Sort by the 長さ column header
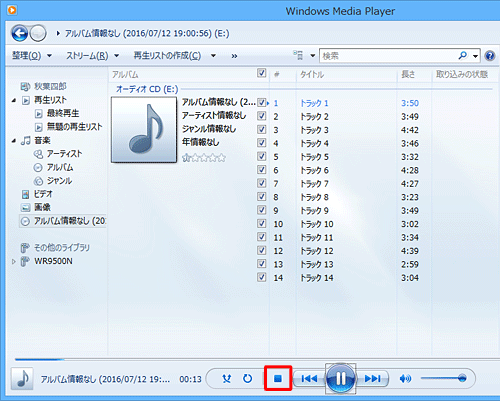Screen dimensions: 500x401 (408, 74)
